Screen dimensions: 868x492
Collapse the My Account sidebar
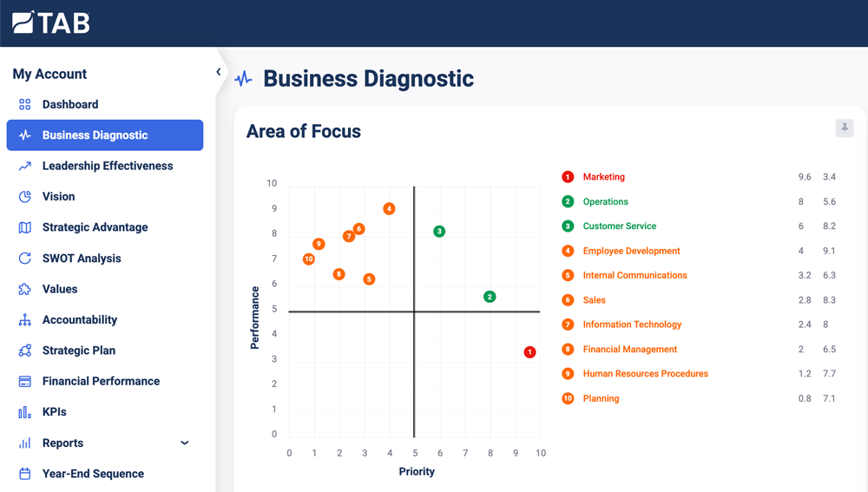pos(218,72)
